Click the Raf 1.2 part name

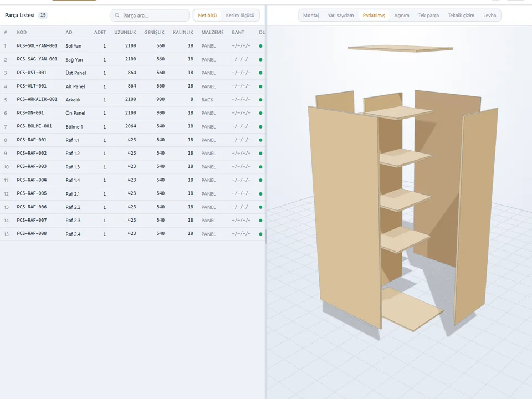click(x=73, y=154)
